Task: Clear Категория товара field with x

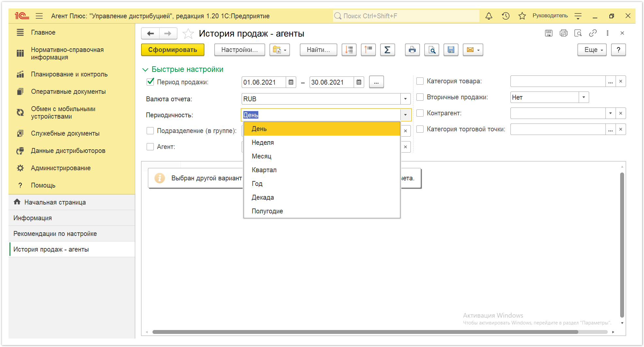Action: click(x=620, y=81)
